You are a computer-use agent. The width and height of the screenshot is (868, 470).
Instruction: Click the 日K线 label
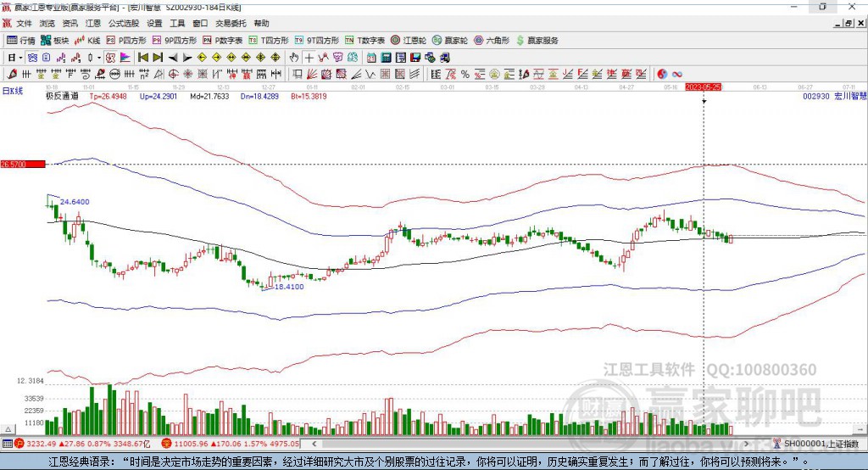tap(13, 92)
